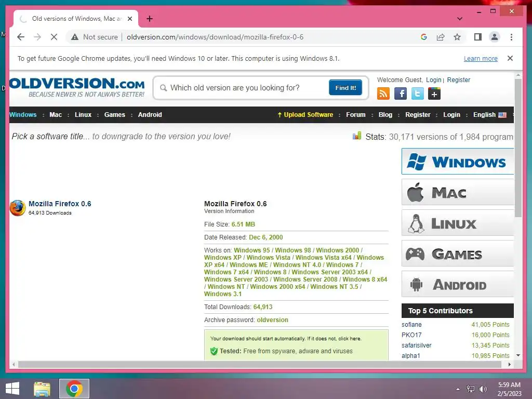Open the English language selector

[489, 115]
